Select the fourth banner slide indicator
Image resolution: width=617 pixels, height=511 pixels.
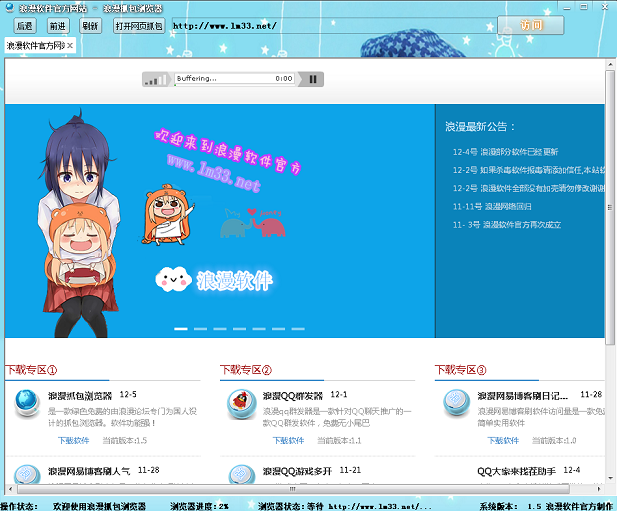[x=239, y=329]
